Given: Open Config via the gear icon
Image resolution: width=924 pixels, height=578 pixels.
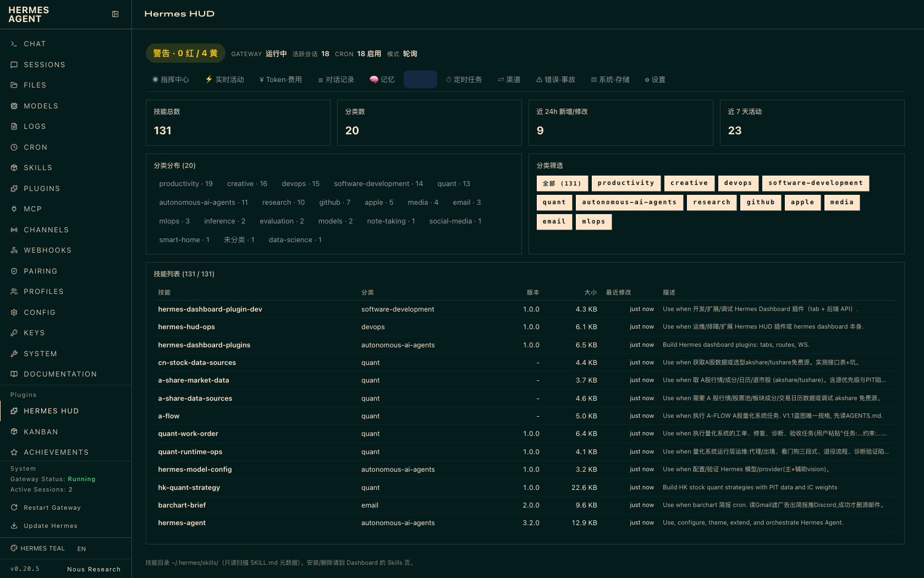Looking at the screenshot, I should coord(14,313).
